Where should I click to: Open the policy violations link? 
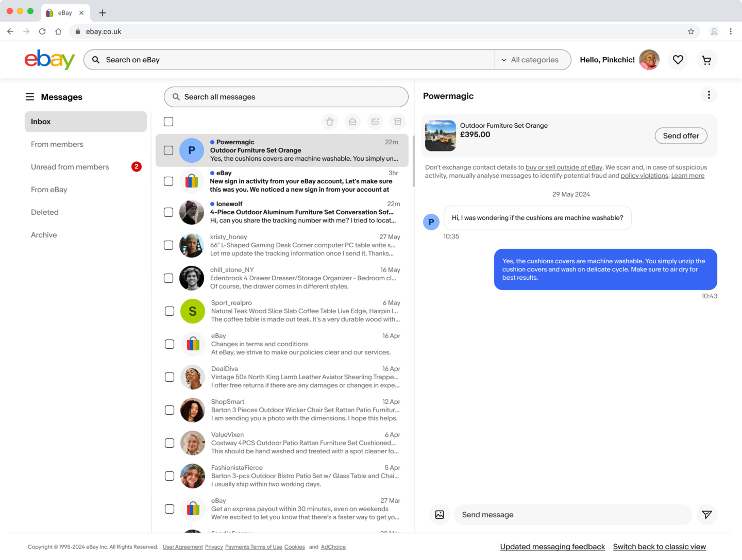pyautogui.click(x=645, y=176)
